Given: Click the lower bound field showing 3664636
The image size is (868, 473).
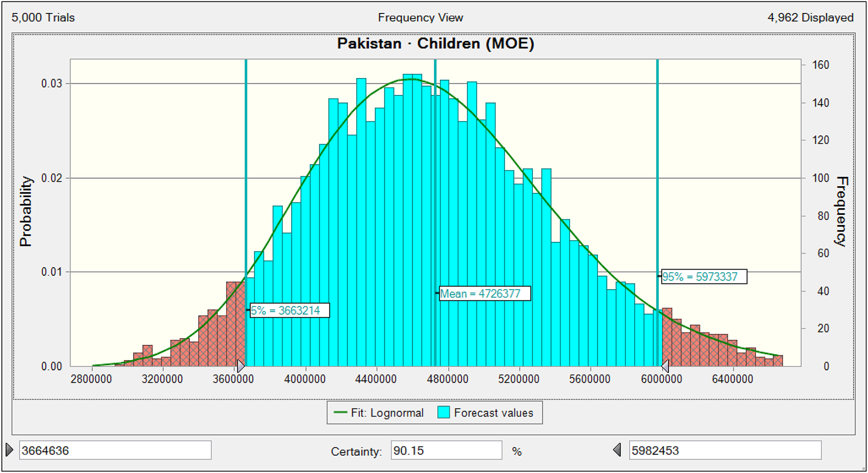Looking at the screenshot, I should click(x=115, y=450).
